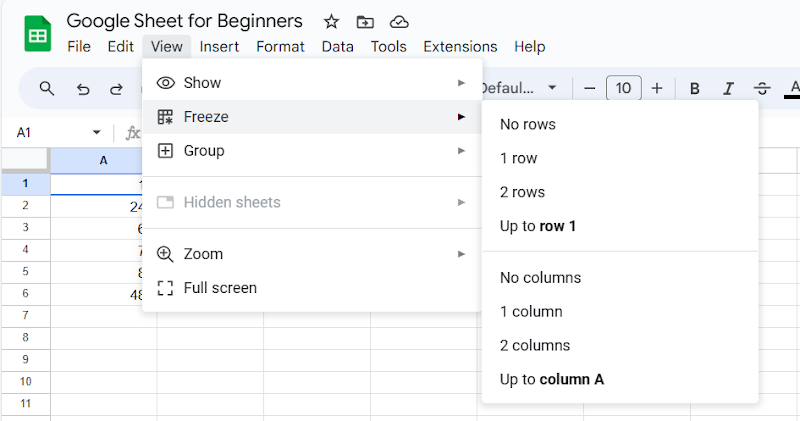Open the Insert menu
This screenshot has height=421, width=800.
[x=219, y=46]
